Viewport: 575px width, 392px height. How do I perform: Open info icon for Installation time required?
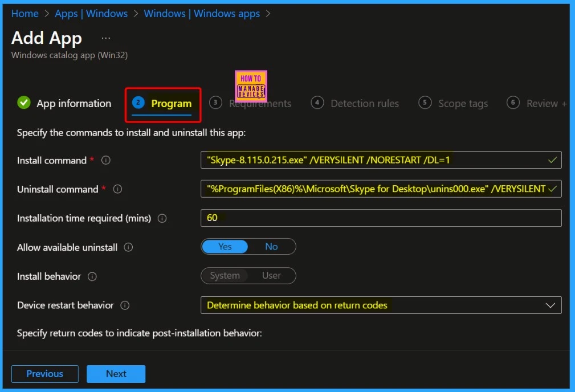[162, 218]
